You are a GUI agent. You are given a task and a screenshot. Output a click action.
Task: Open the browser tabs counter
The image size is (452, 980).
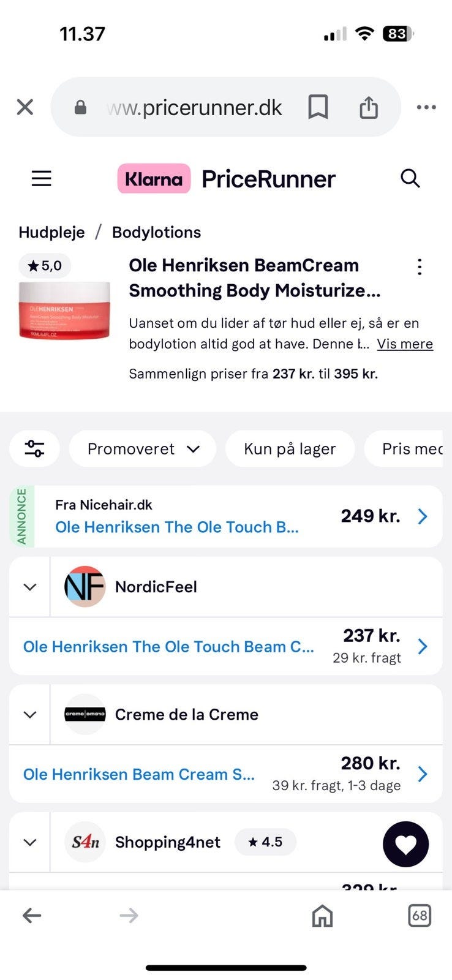(420, 916)
